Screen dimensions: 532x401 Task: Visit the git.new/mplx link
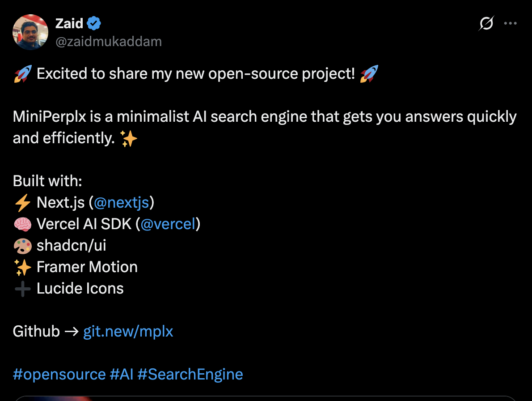[128, 331]
